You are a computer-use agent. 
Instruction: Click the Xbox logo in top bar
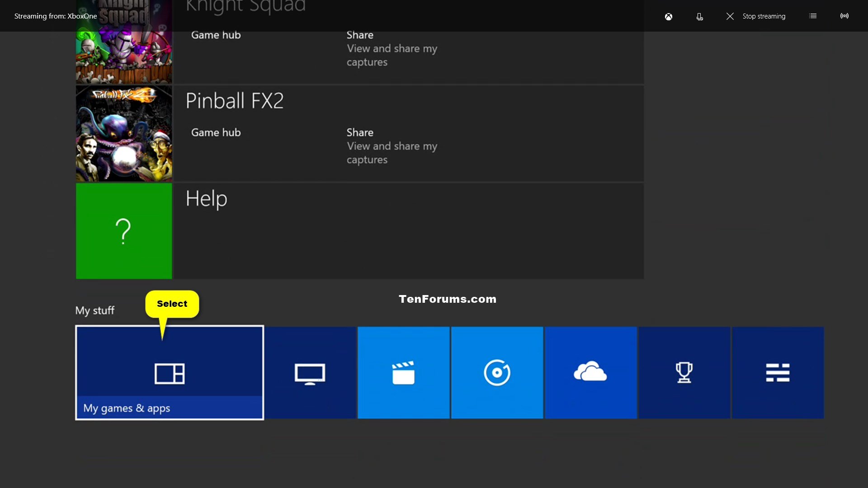pos(668,15)
